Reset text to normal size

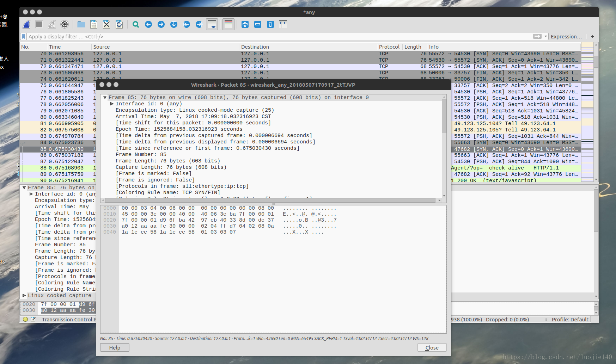click(x=270, y=24)
